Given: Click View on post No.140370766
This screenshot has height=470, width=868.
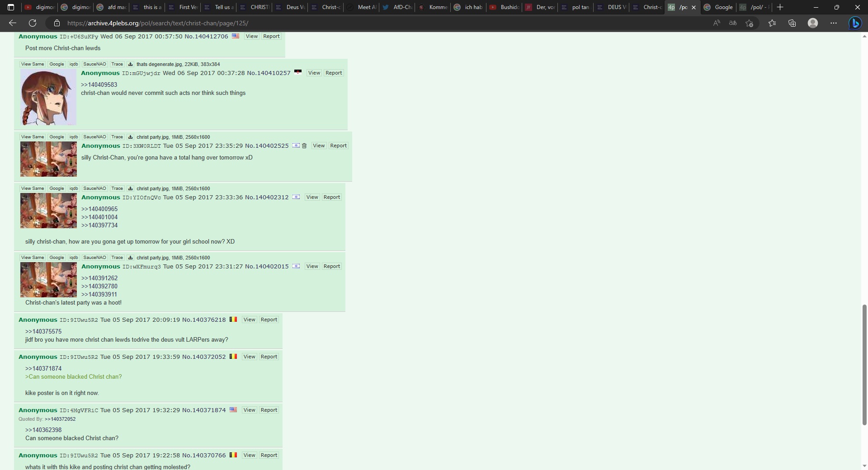Looking at the screenshot, I should tap(250, 455).
